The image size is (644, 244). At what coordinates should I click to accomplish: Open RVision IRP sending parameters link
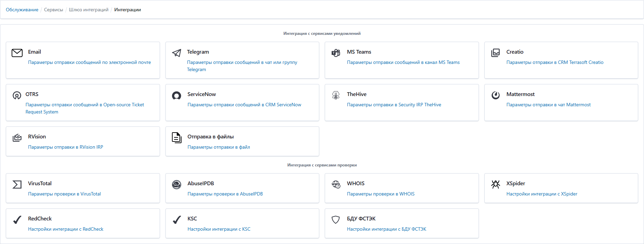tap(65, 147)
